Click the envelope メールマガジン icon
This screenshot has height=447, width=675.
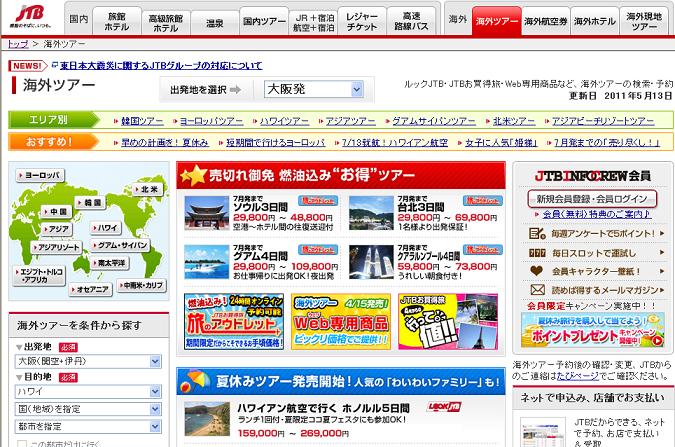coord(537,290)
